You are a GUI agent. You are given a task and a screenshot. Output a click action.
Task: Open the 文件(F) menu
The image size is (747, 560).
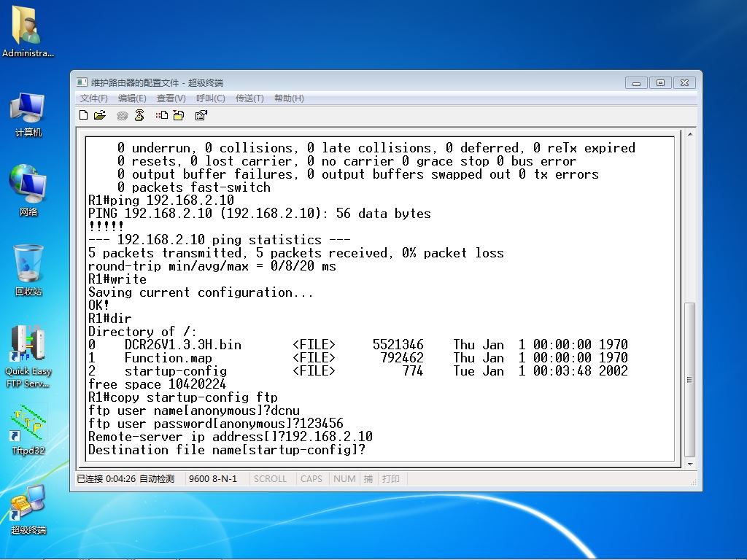pos(94,98)
